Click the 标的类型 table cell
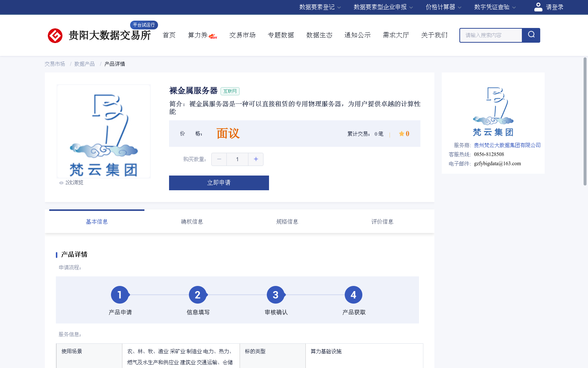Viewport: 588px width, 368px height. [x=273, y=356]
